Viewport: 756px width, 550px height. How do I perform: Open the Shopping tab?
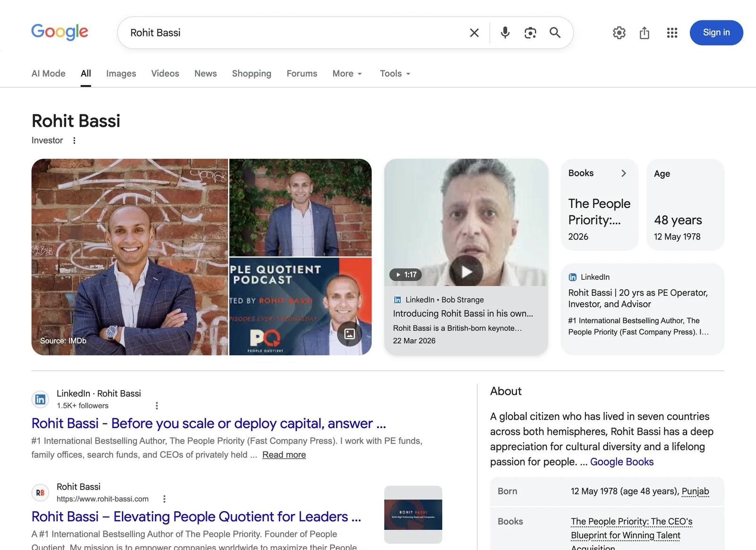pyautogui.click(x=251, y=73)
